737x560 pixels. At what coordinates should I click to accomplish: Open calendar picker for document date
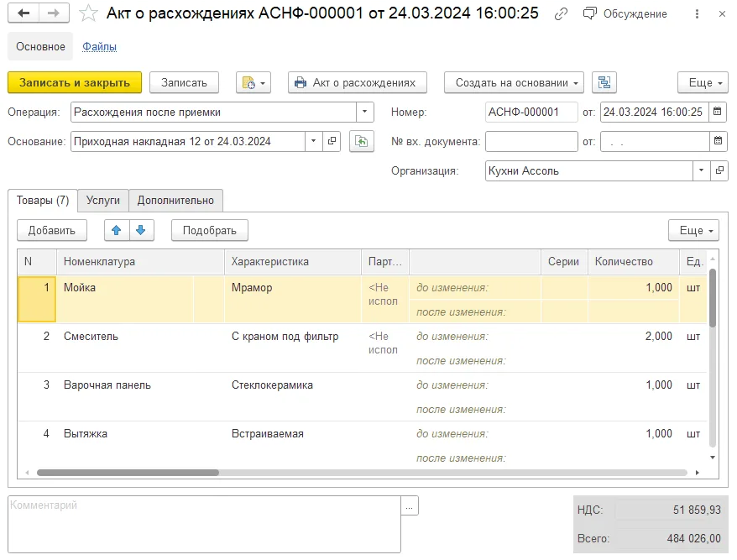717,112
